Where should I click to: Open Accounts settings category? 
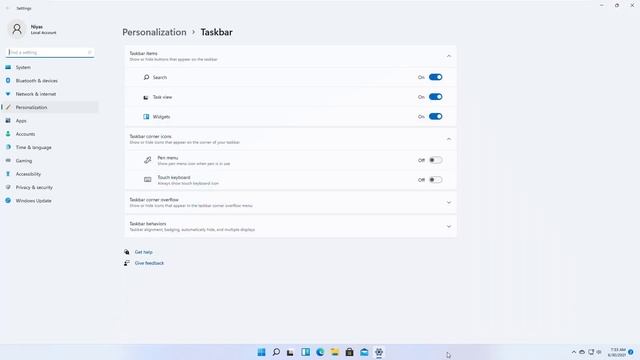(x=50, y=134)
